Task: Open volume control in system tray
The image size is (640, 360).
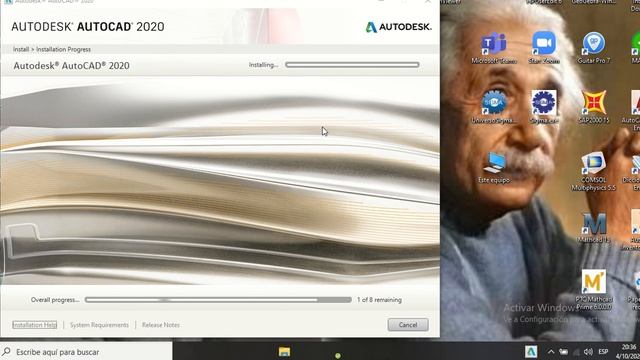Action: (x=588, y=351)
